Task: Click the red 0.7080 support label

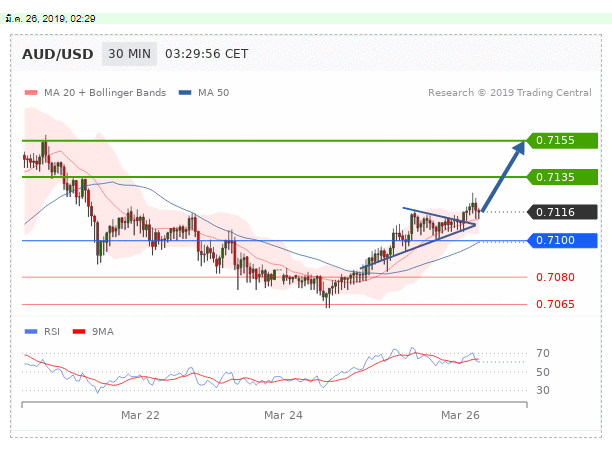Action: [555, 277]
